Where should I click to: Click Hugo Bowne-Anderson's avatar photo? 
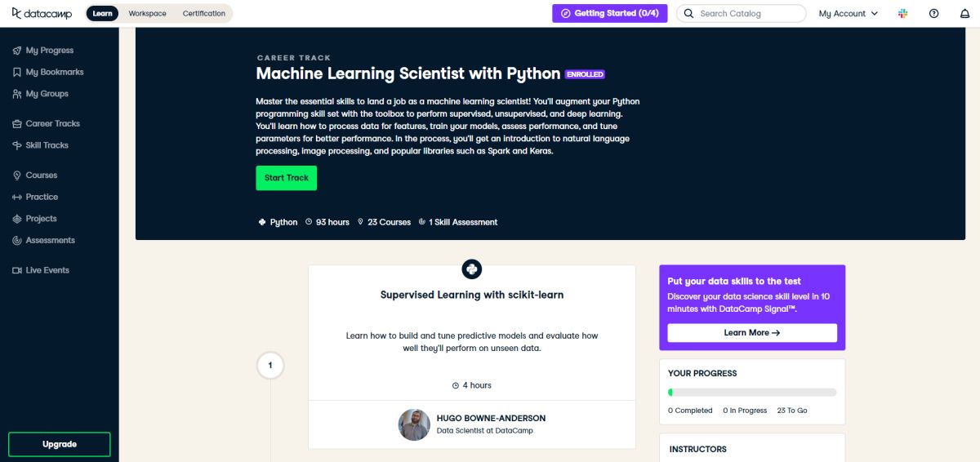coord(414,425)
